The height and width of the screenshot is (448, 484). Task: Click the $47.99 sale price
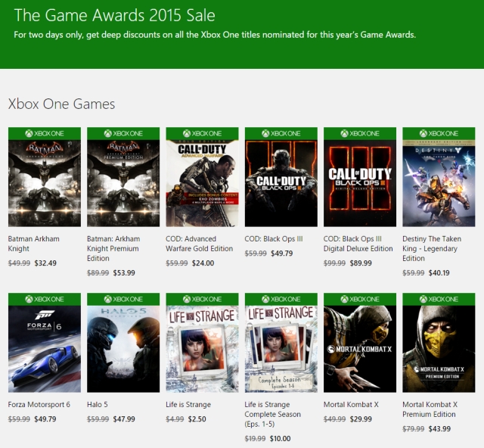124,419
